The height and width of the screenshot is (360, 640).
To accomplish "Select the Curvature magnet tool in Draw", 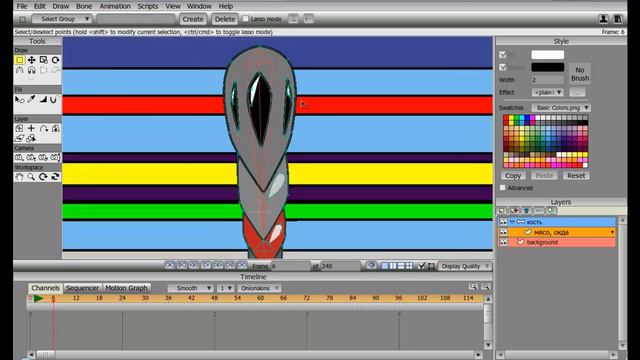I will 31,70.
